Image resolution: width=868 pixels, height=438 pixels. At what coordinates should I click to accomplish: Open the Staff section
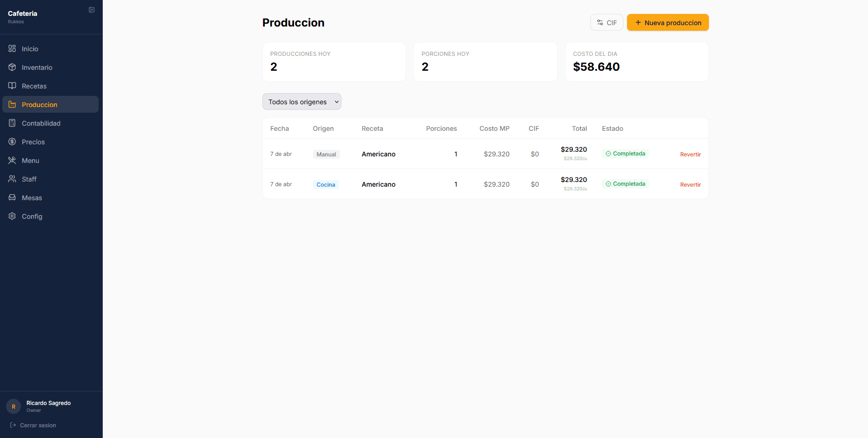pos(29,179)
